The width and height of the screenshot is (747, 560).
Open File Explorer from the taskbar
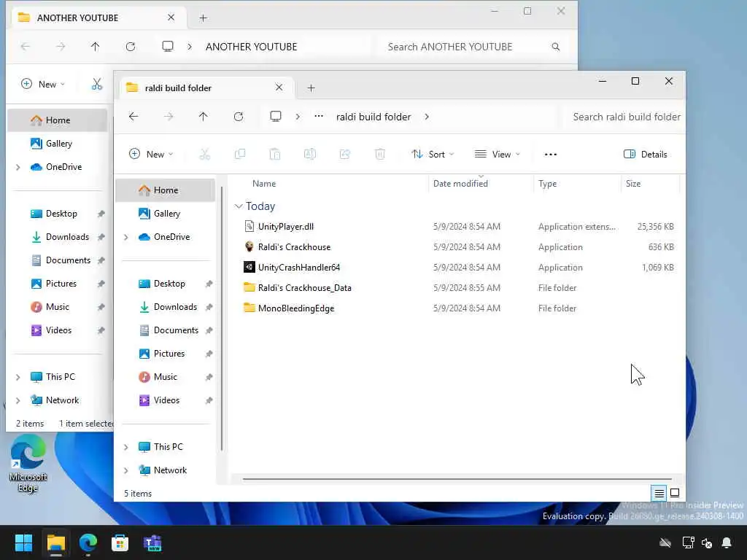[x=55, y=542]
